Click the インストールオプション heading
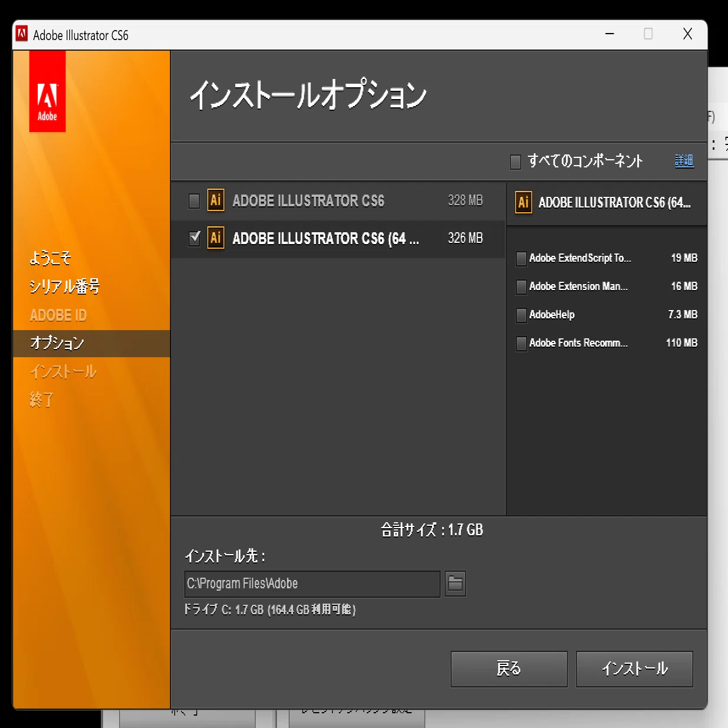Viewport: 728px width, 728px height. click(x=308, y=94)
